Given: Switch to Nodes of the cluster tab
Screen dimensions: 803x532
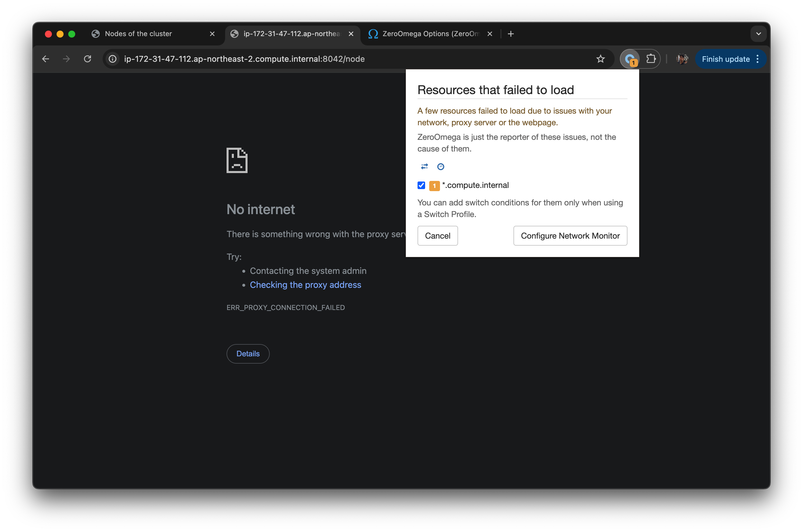Looking at the screenshot, I should (x=138, y=34).
